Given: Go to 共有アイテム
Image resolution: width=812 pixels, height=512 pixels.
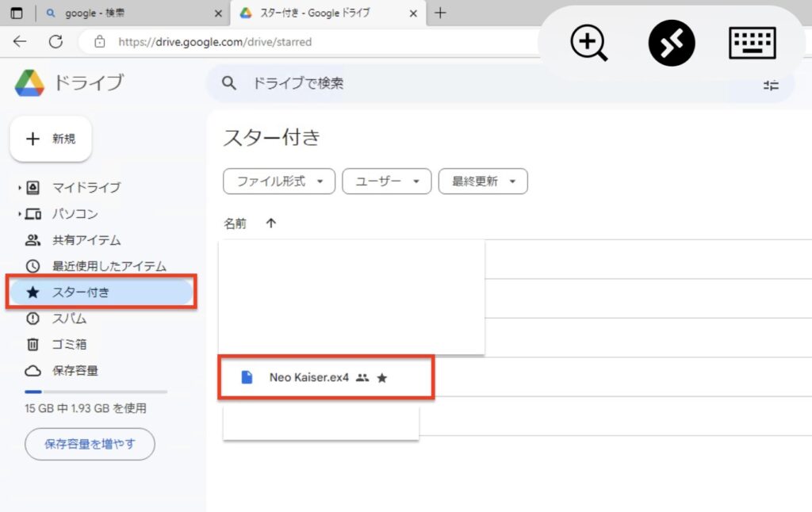Looking at the screenshot, I should pos(86,240).
